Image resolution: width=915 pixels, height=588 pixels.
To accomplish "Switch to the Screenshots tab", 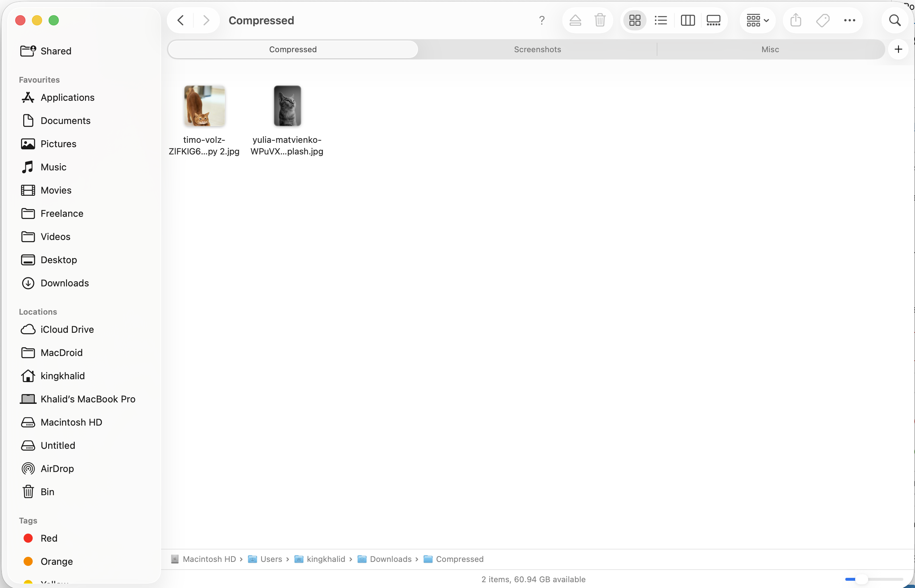I will (537, 49).
